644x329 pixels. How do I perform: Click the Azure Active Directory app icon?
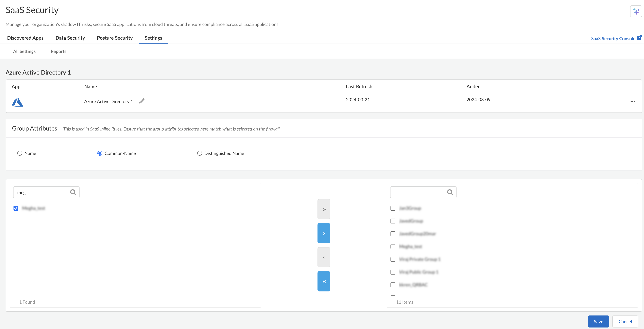click(17, 102)
